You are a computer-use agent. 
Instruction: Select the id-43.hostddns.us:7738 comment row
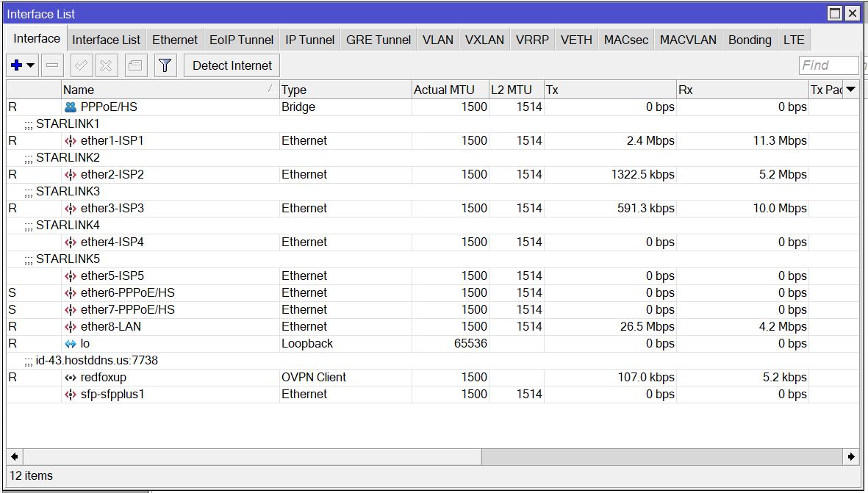(432, 360)
